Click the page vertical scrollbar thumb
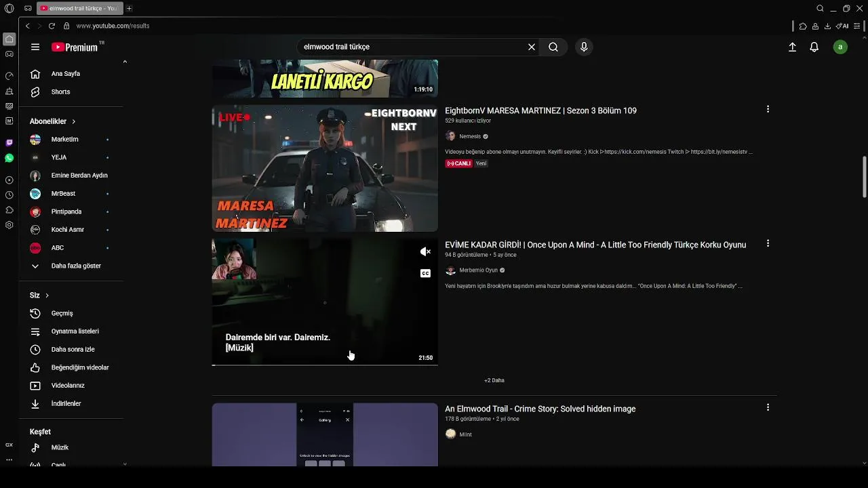The height and width of the screenshot is (488, 868). (x=864, y=176)
